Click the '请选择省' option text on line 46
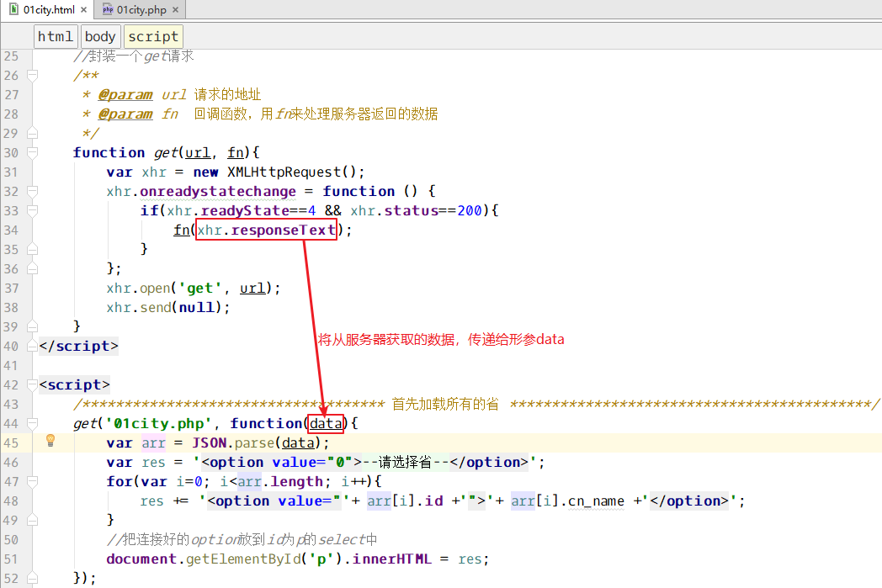The width and height of the screenshot is (882, 588). pyautogui.click(x=405, y=462)
